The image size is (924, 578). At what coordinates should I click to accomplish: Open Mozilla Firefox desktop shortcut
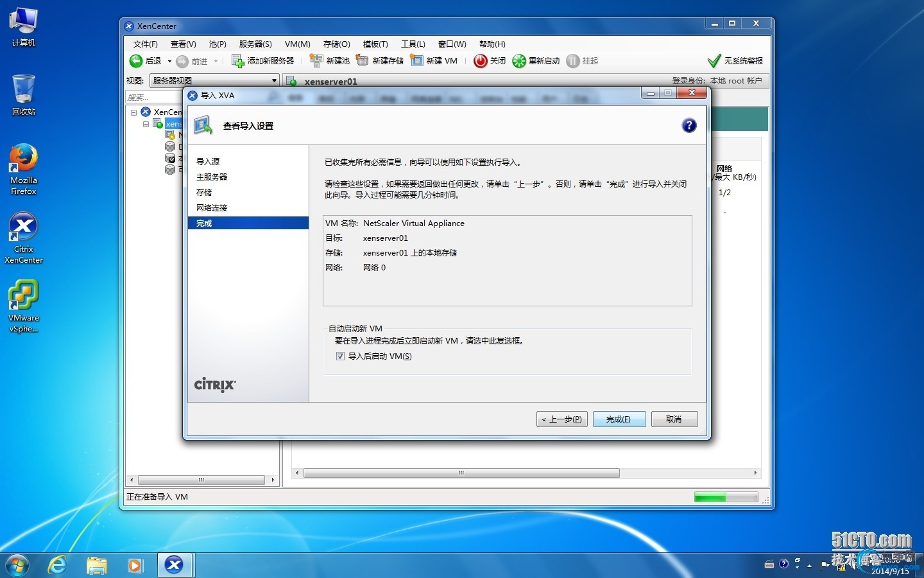[24, 170]
